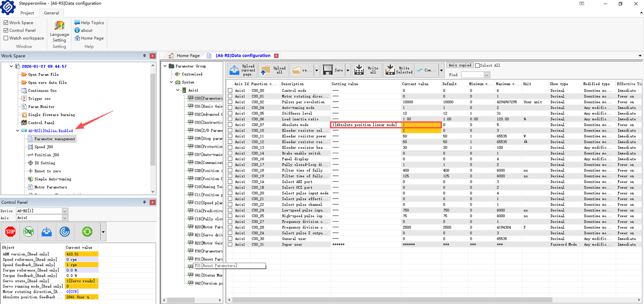Check the C00_00 Control mode row checkbox
This screenshot has height=304, width=644.
pos(230,91)
